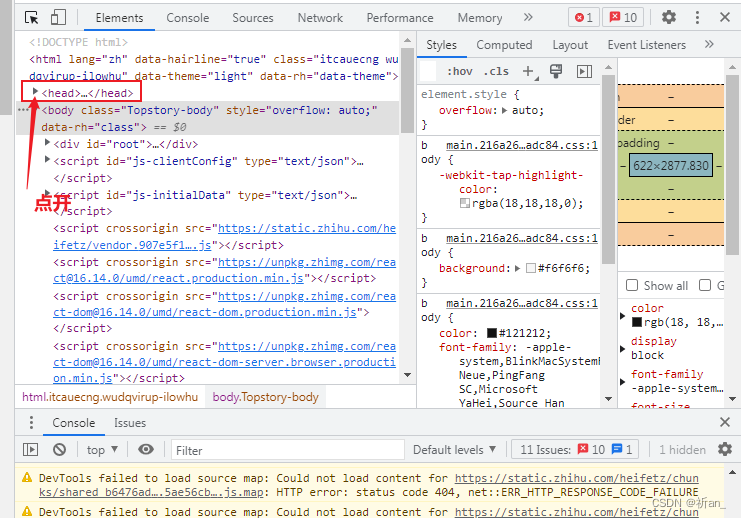The image size is (741, 518).
Task: Open the Event Listeners pane tab
Action: pyautogui.click(x=646, y=45)
